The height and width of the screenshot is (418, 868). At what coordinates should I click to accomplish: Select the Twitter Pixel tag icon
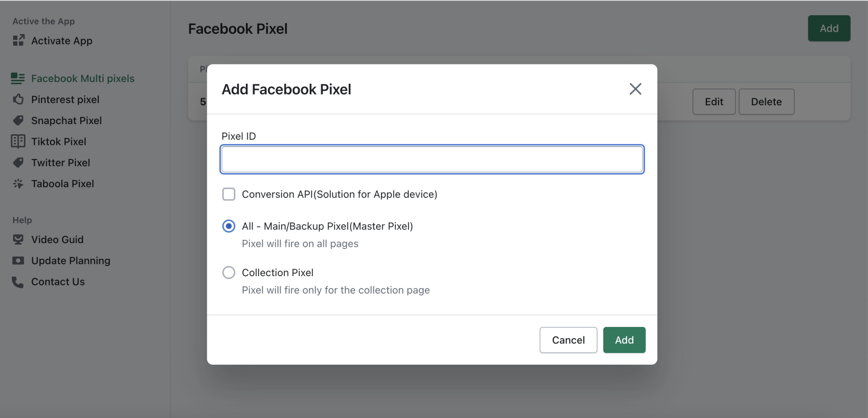coord(17,162)
